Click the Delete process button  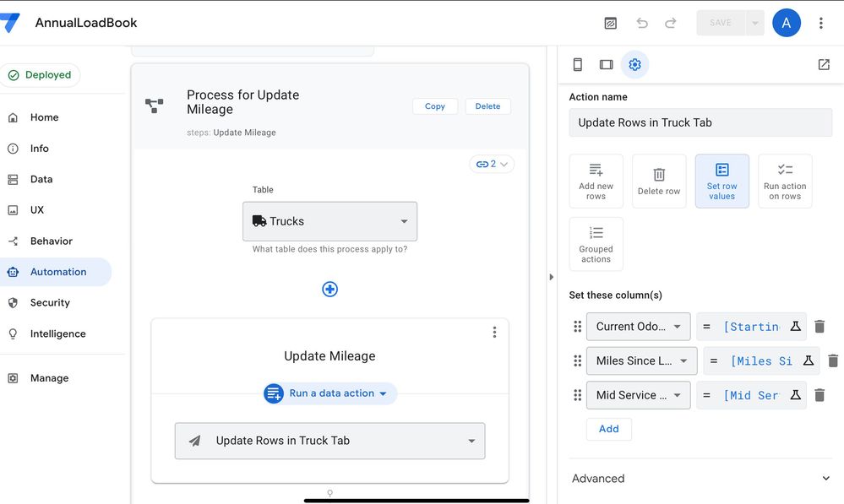tap(487, 106)
